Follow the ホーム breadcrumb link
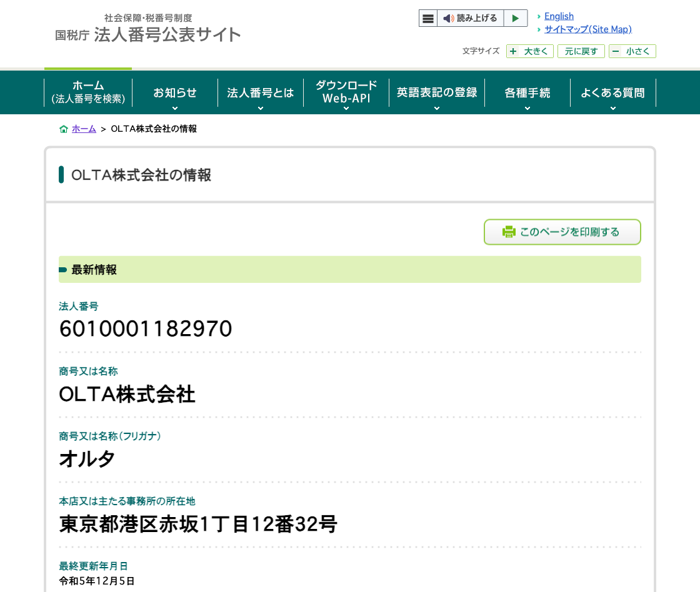The height and width of the screenshot is (592, 700). pyautogui.click(x=84, y=129)
